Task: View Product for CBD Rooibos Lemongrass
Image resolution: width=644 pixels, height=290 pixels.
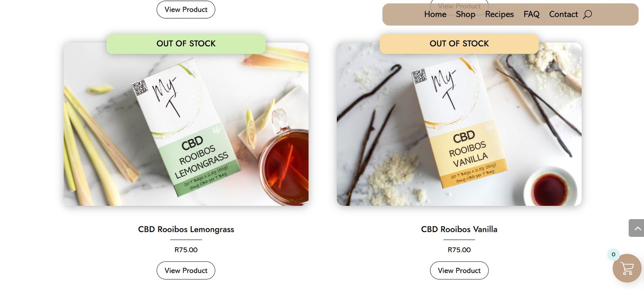Action: click(x=186, y=270)
